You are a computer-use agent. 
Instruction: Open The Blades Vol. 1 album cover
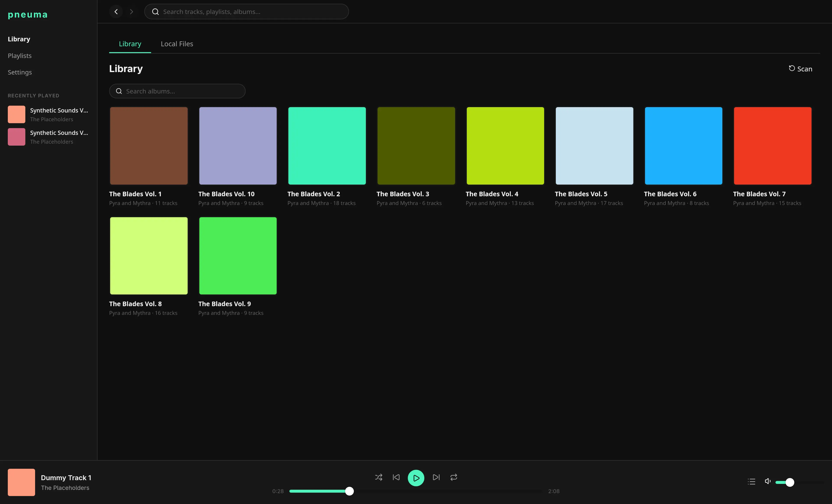149,146
